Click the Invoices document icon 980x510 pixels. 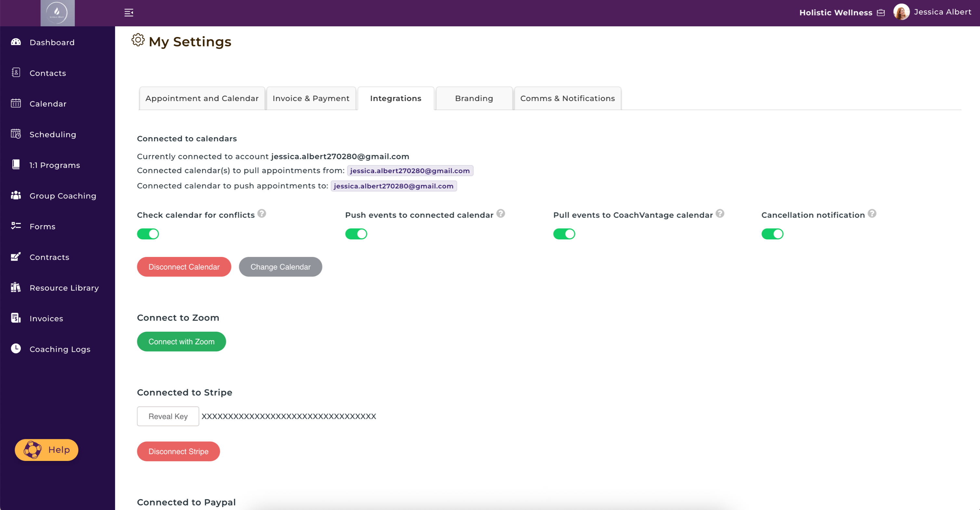16,318
